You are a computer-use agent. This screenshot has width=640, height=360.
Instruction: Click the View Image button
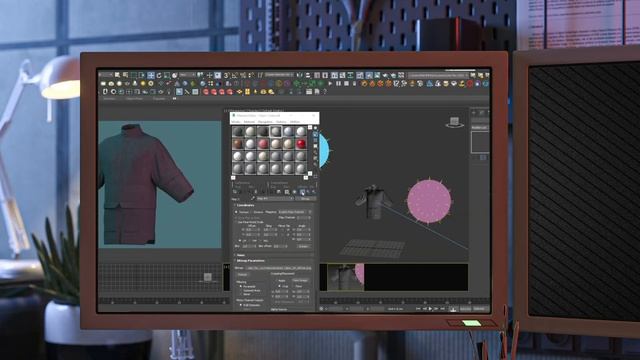(x=300, y=280)
